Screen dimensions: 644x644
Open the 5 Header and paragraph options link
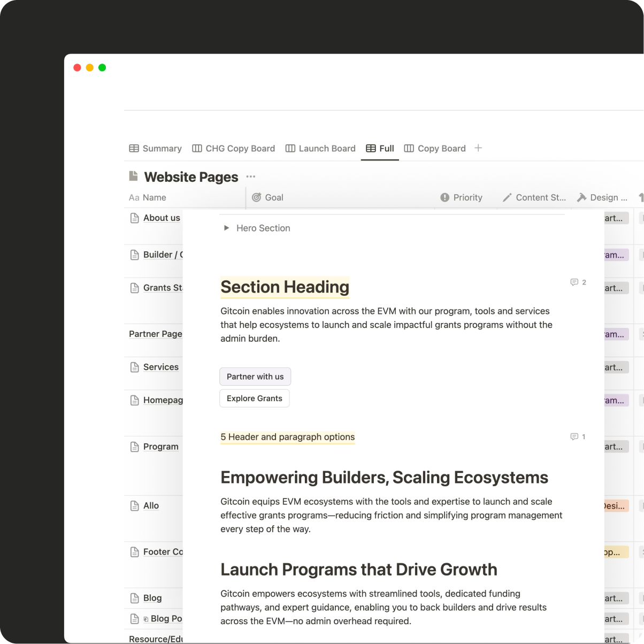point(287,437)
